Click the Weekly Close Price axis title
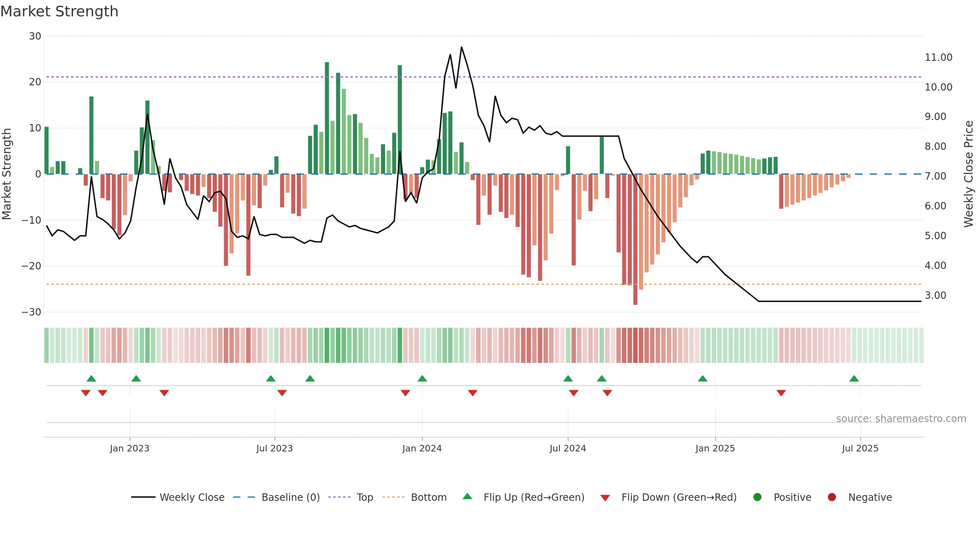Image resolution: width=980 pixels, height=551 pixels. 969,174
